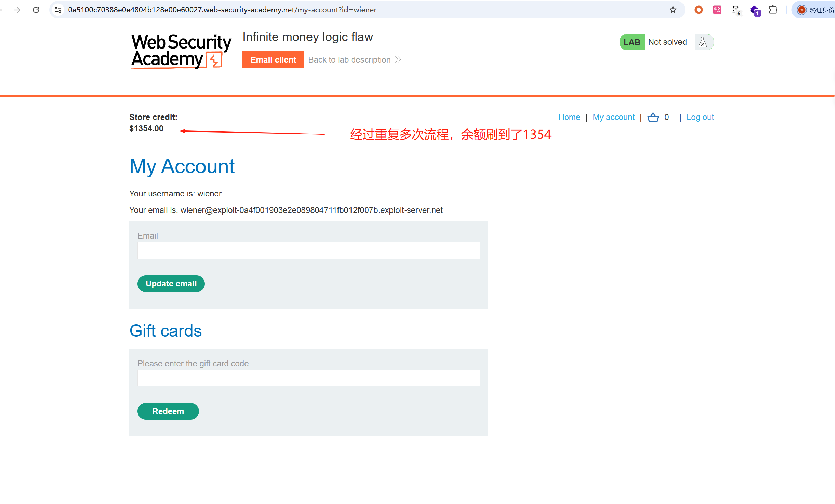835x504 pixels.
Task: Open the Email client button
Action: tap(273, 60)
